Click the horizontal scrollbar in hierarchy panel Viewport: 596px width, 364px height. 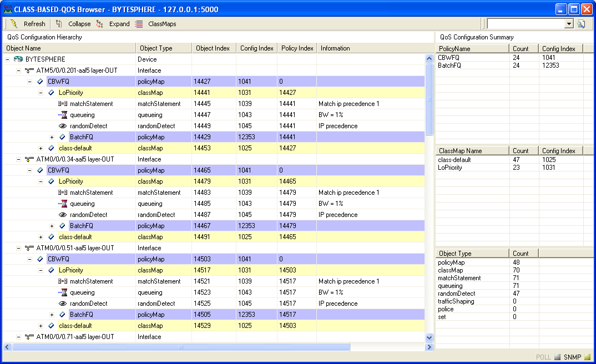tap(180, 347)
